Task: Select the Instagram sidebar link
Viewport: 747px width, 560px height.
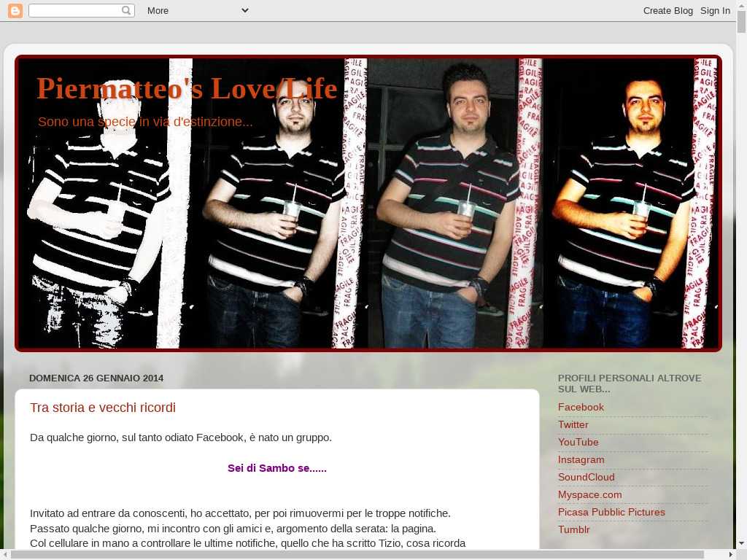Action: pos(581,459)
